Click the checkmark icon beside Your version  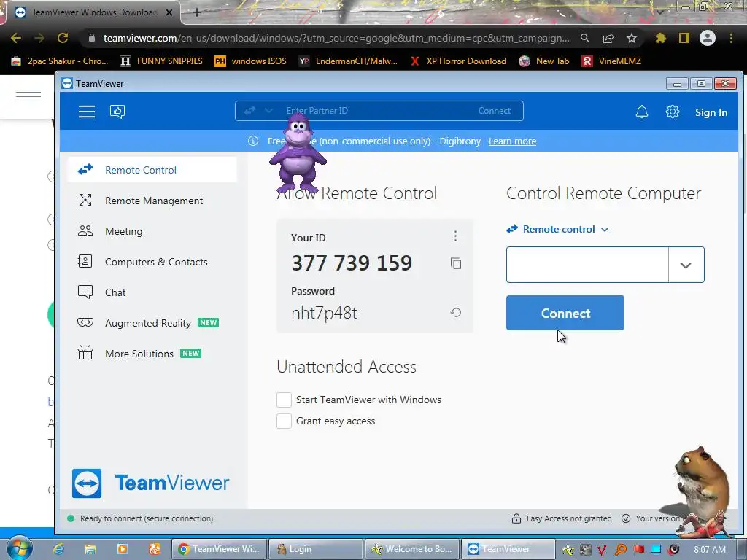pyautogui.click(x=626, y=518)
